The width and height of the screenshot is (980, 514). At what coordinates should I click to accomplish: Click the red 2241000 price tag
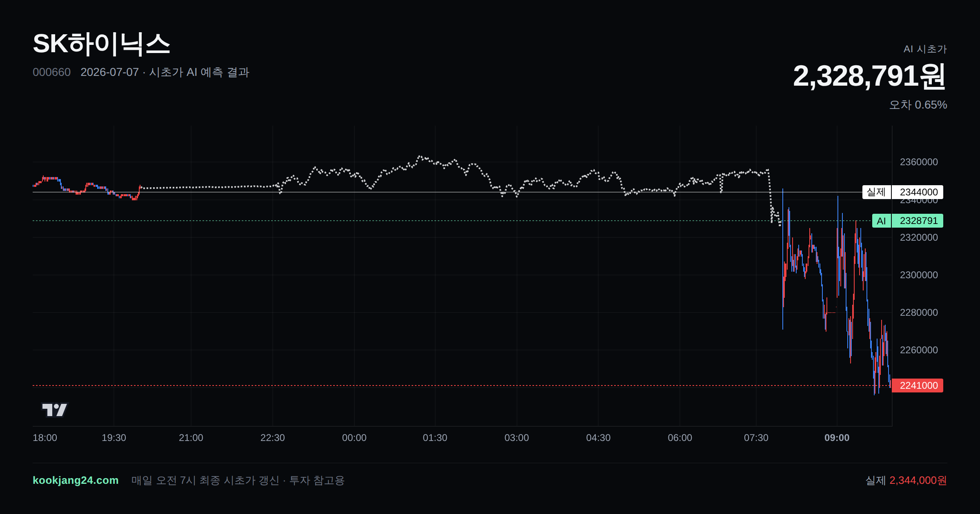pos(918,385)
